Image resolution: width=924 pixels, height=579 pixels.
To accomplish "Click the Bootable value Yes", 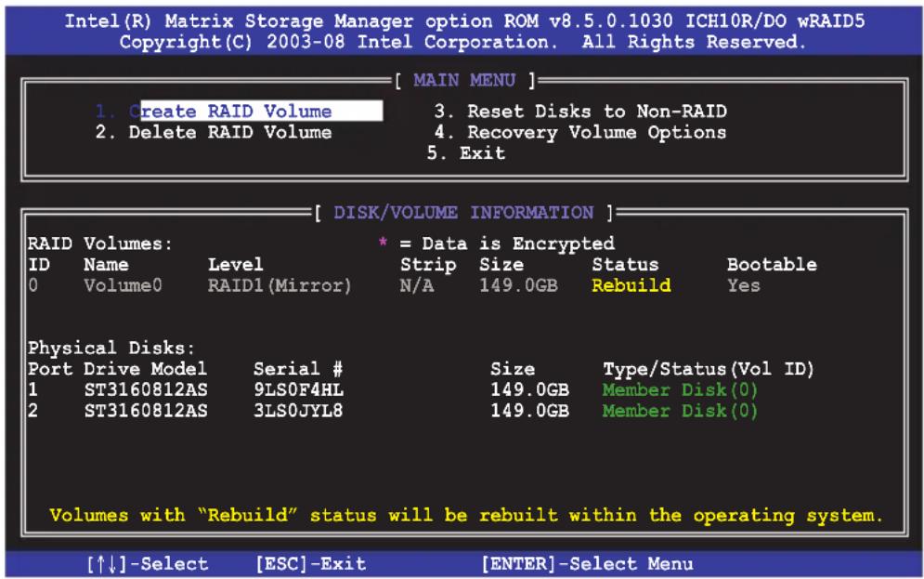I will point(744,286).
